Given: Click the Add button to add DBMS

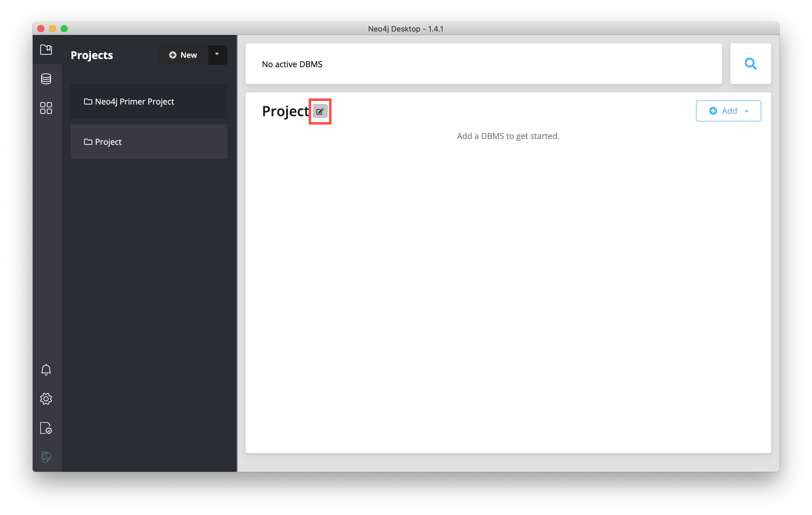Looking at the screenshot, I should 727,111.
